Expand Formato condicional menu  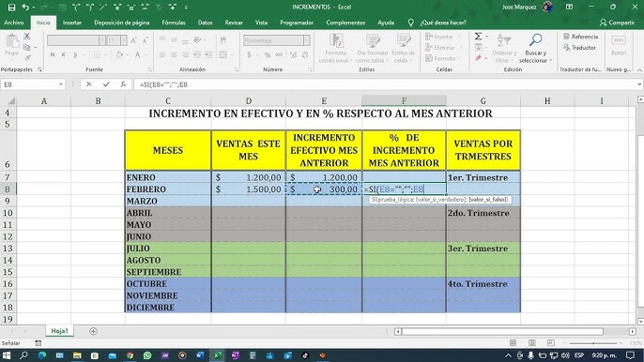[x=335, y=49]
